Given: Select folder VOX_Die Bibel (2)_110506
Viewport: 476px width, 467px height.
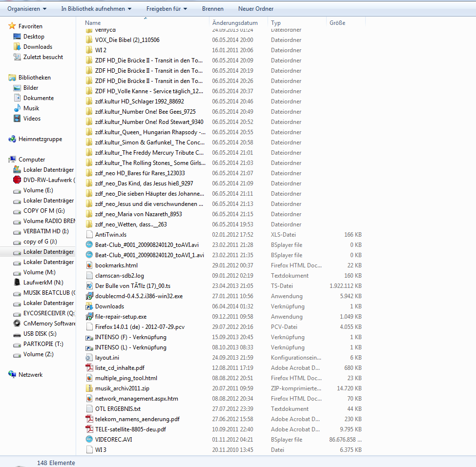Looking at the screenshot, I should (x=127, y=40).
